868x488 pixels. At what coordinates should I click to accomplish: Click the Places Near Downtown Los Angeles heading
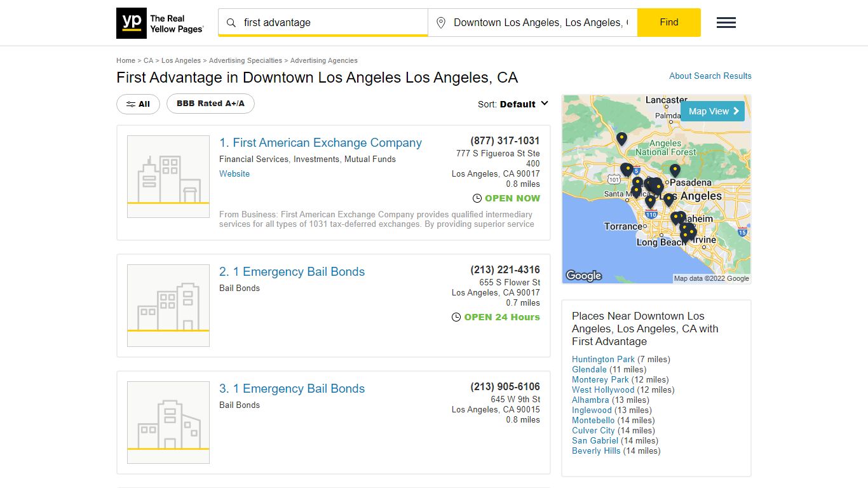(x=645, y=329)
